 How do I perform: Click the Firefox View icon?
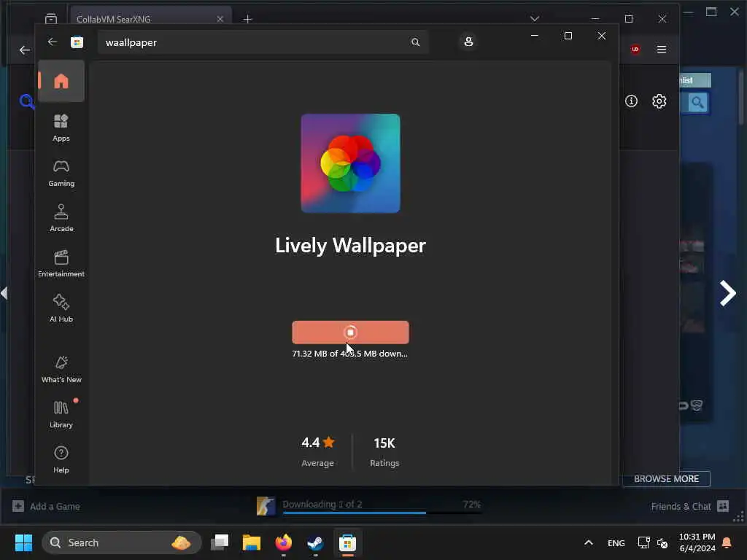[51, 19]
